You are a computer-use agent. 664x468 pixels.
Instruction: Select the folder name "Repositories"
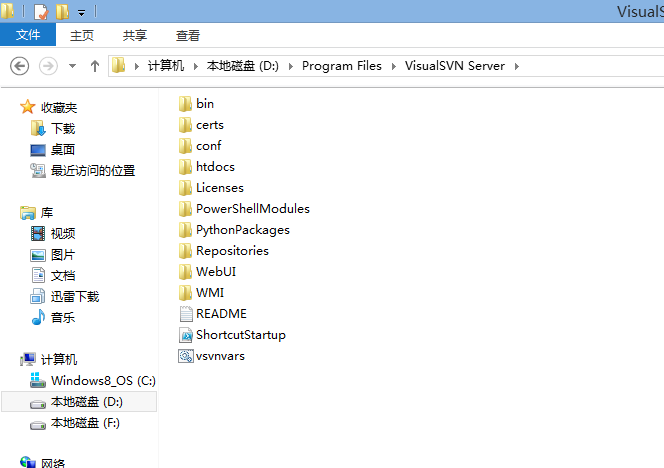232,251
